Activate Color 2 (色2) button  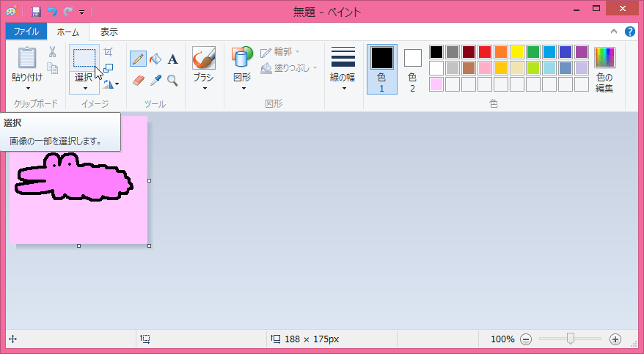pos(412,69)
